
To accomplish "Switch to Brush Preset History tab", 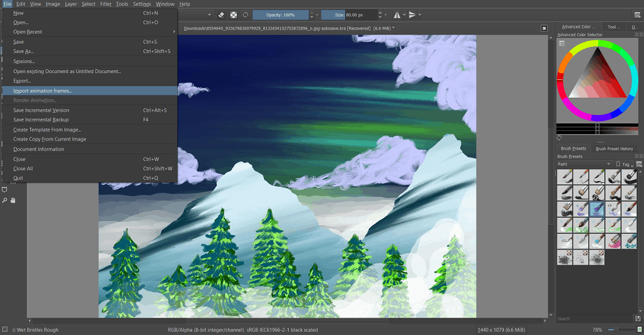I will 614,149.
